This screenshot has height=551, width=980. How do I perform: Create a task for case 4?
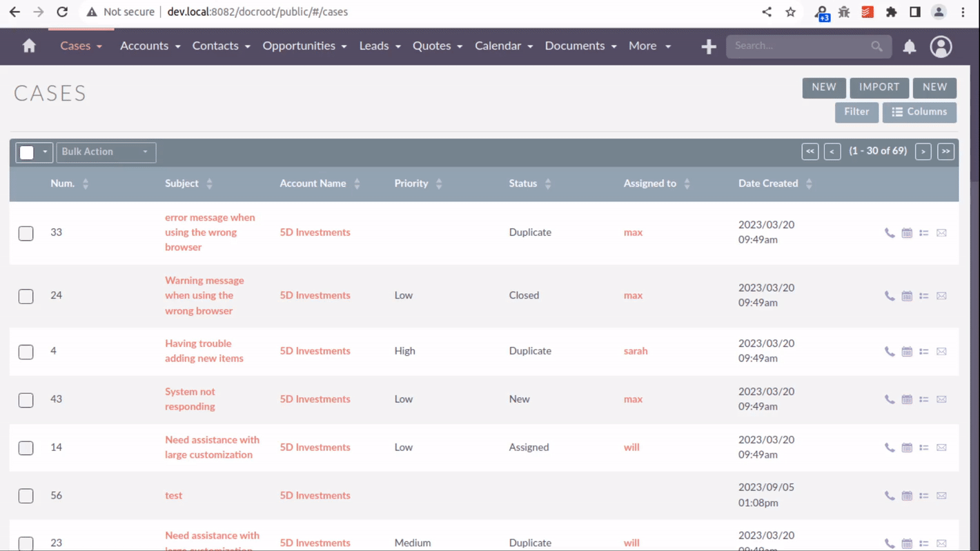click(924, 351)
